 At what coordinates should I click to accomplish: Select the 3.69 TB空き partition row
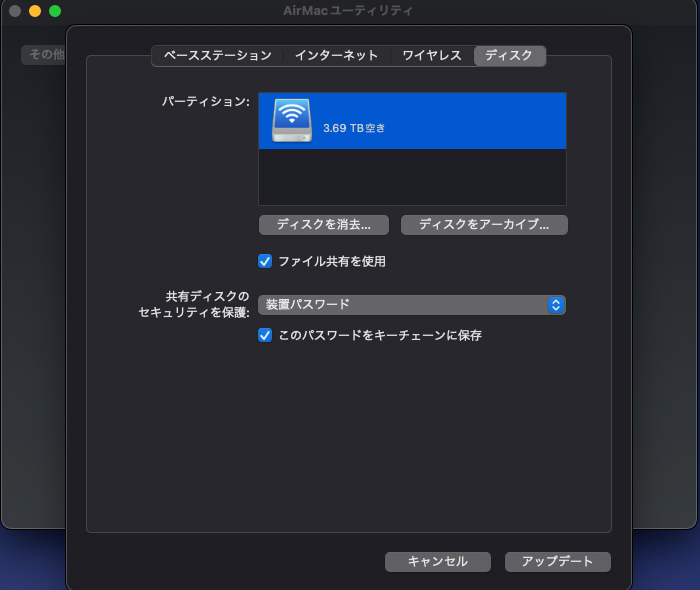coord(412,121)
